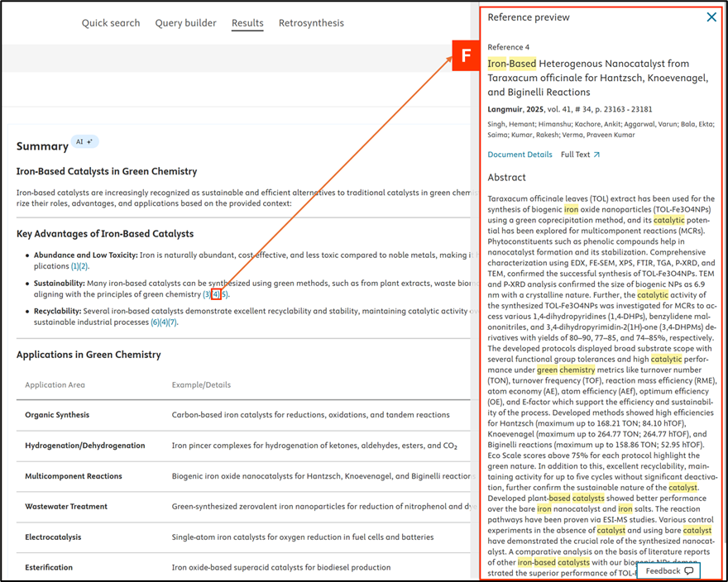Click the orange F annotation marker
Viewport: 728px width, 582px height.
point(465,56)
